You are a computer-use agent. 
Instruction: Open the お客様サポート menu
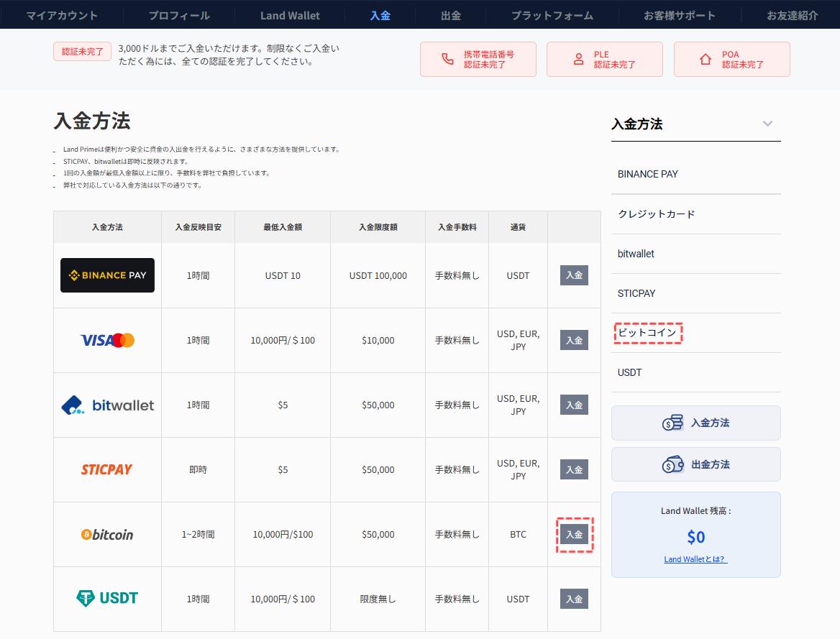click(679, 14)
